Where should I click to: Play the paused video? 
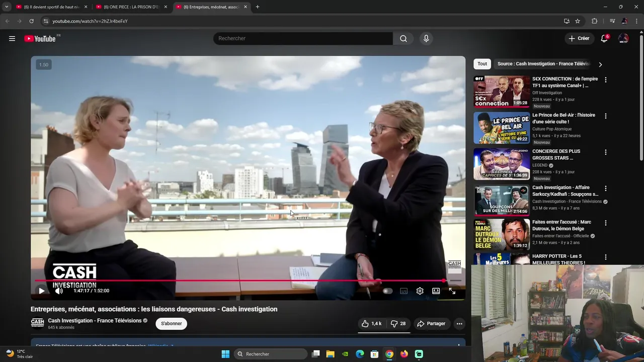click(x=41, y=291)
